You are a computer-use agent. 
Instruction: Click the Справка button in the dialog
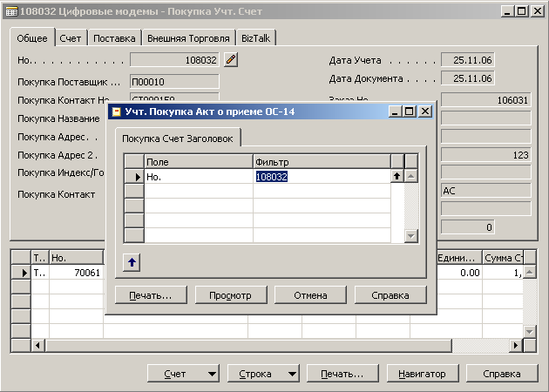pos(390,295)
